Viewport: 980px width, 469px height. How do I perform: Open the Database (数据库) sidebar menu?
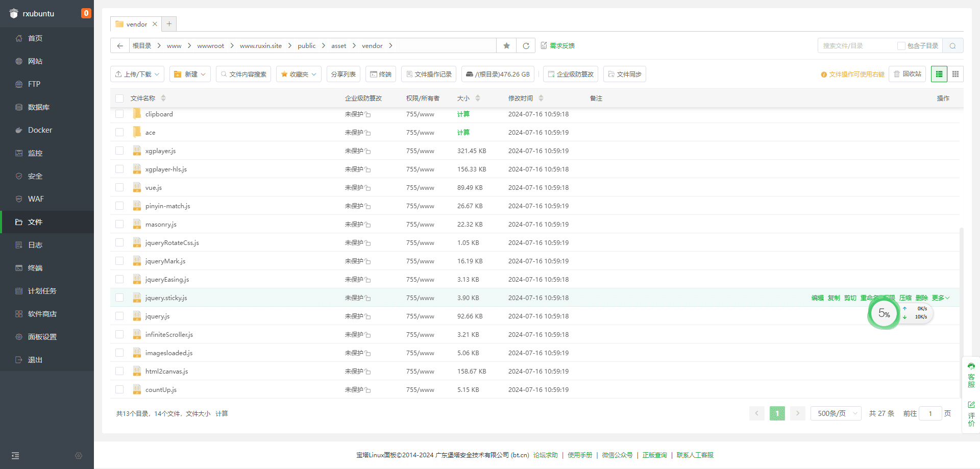pos(47,107)
